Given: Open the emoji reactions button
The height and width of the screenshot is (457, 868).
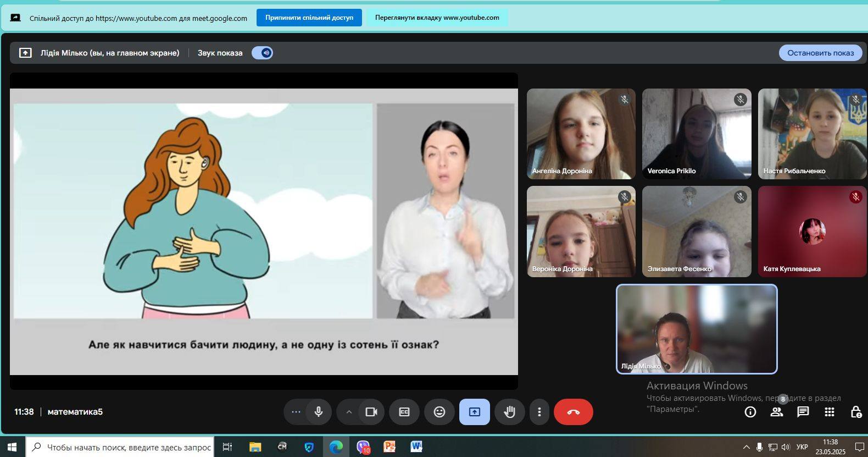Looking at the screenshot, I should [439, 412].
